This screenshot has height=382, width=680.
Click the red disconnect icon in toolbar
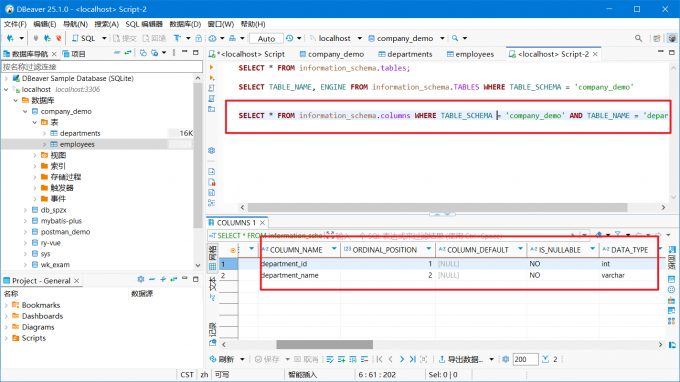point(59,38)
